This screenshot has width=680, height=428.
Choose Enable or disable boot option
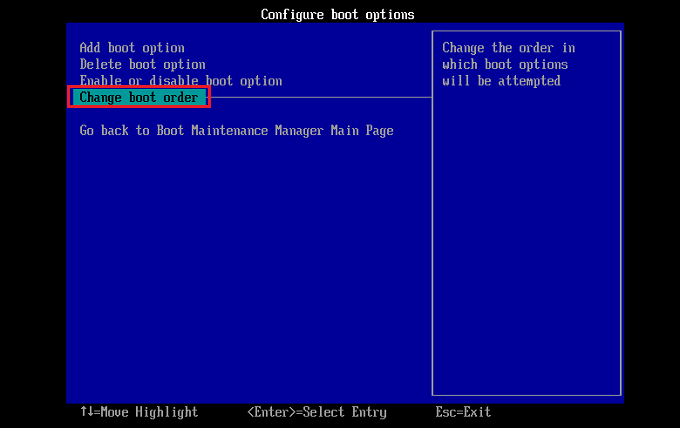pos(181,81)
